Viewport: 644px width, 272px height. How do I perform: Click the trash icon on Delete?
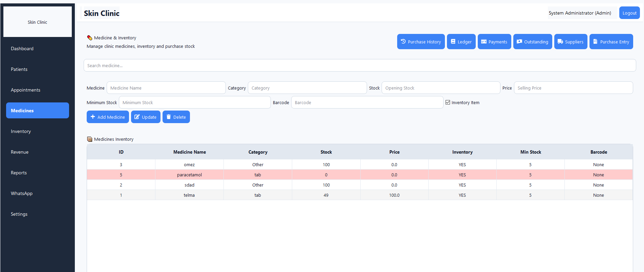[169, 117]
